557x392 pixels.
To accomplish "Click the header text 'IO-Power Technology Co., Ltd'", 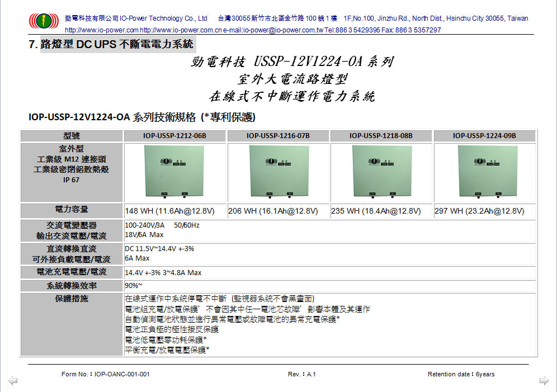I will coord(163,18).
